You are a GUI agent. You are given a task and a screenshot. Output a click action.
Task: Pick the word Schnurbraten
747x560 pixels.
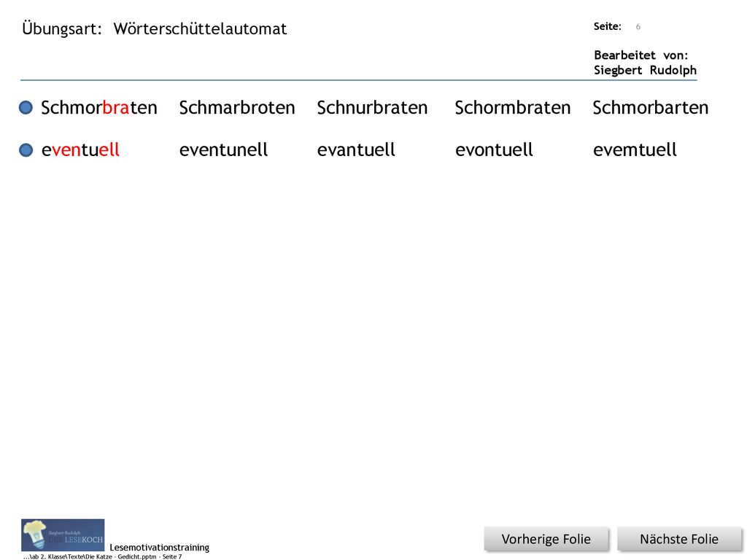(x=372, y=108)
